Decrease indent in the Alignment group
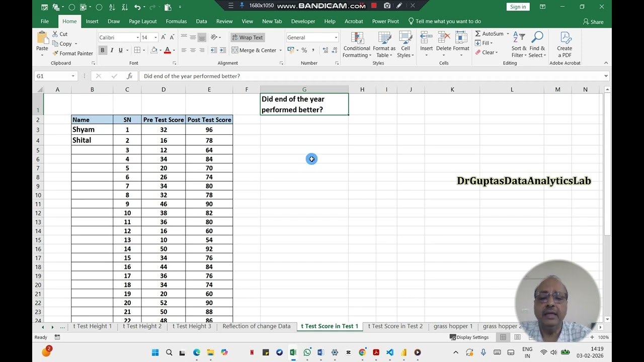This screenshot has height=362, width=644. pyautogui.click(x=214, y=50)
